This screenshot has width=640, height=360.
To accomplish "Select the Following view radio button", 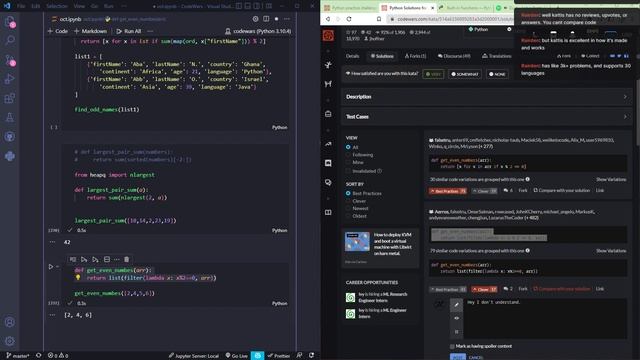I will click(348, 155).
